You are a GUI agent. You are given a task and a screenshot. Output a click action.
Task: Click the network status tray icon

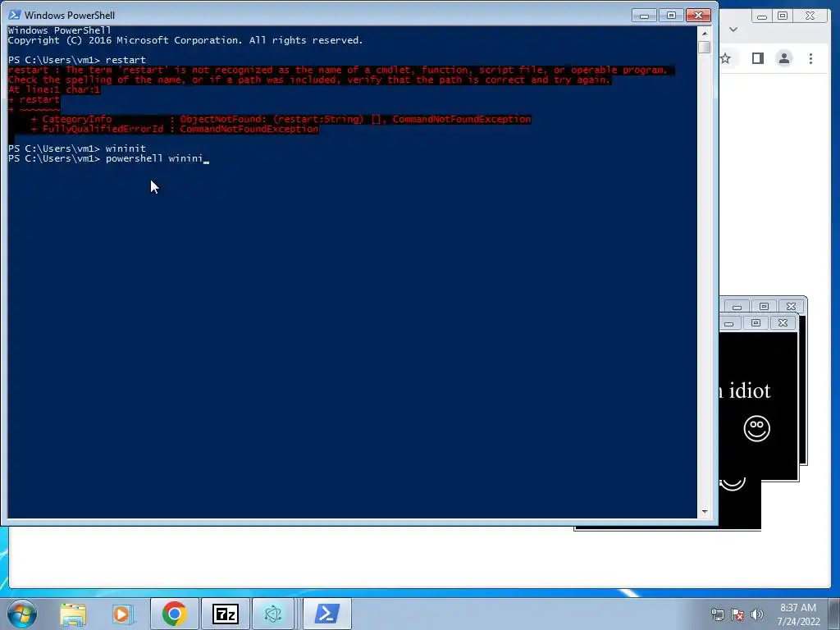[717, 614]
